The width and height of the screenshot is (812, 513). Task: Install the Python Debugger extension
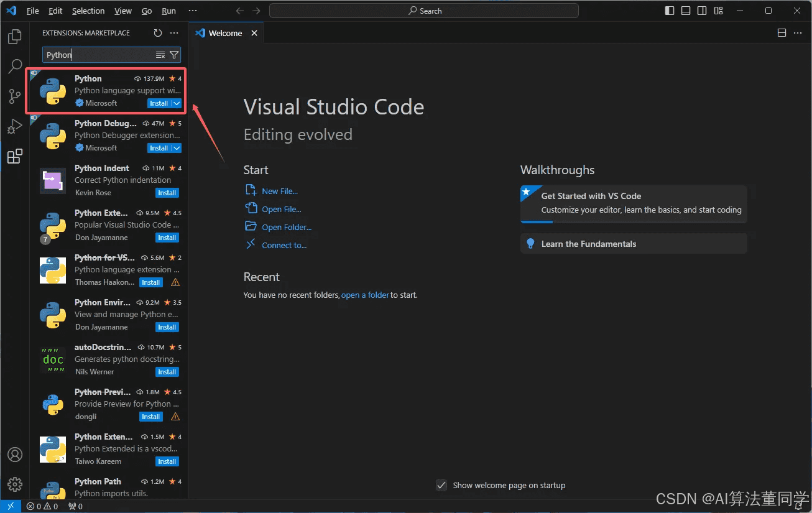[159, 148]
